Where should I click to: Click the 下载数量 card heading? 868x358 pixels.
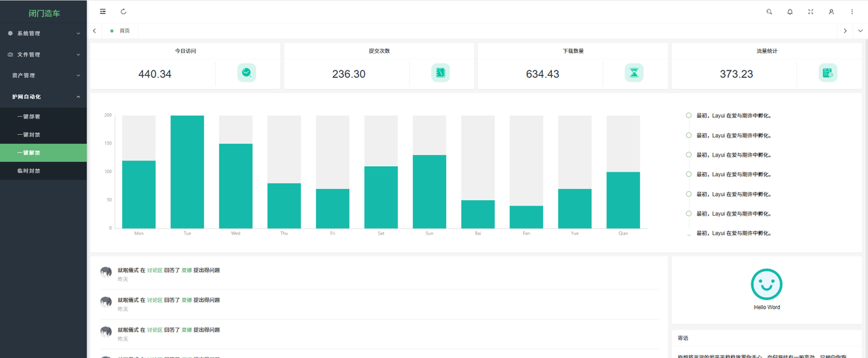pyautogui.click(x=573, y=51)
